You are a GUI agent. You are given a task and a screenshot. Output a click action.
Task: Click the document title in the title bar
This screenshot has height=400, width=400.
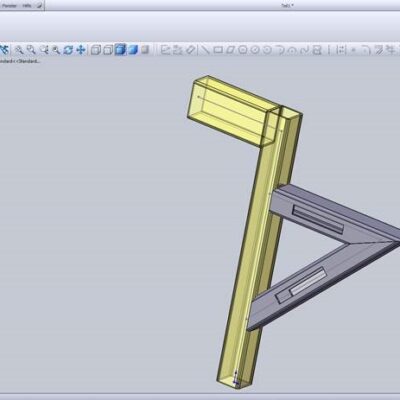click(x=287, y=6)
